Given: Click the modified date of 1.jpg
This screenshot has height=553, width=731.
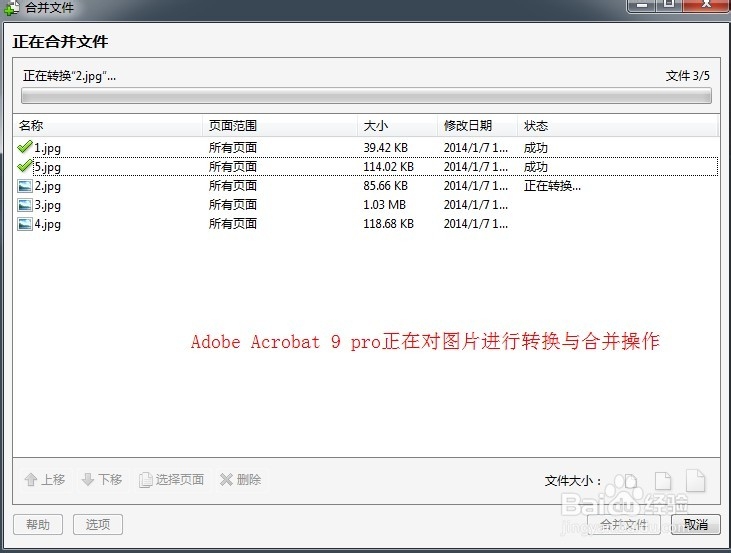Looking at the screenshot, I should [476, 148].
